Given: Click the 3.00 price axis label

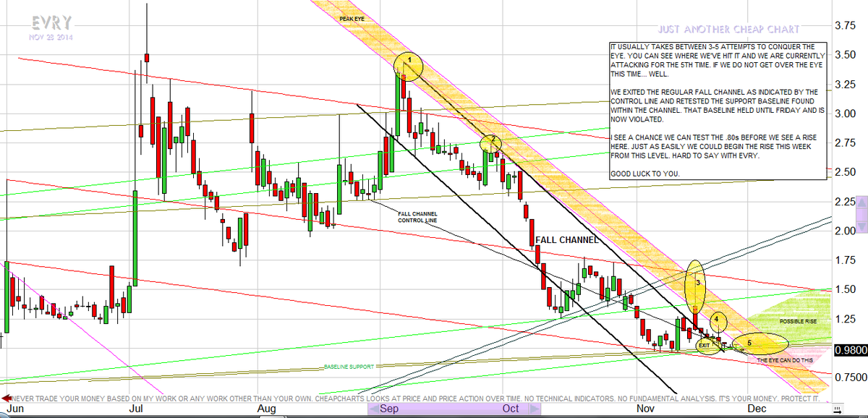Looking at the screenshot, I should [846, 114].
